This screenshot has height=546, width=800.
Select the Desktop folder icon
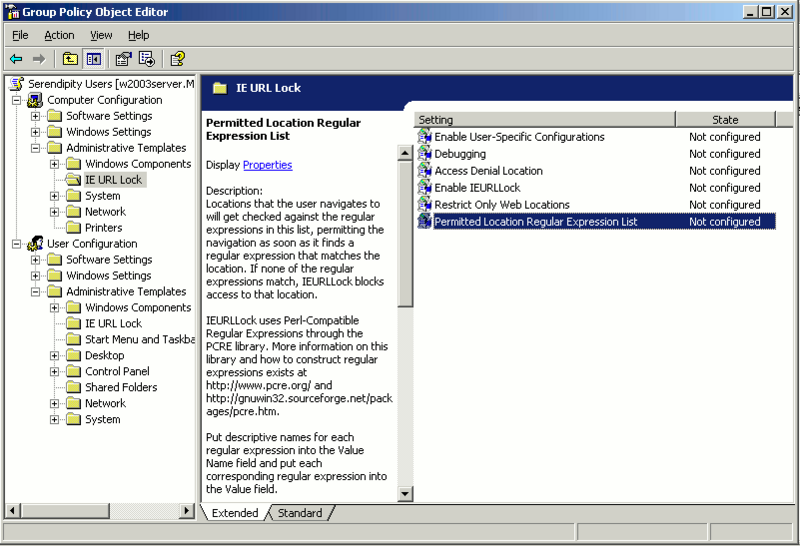point(73,355)
